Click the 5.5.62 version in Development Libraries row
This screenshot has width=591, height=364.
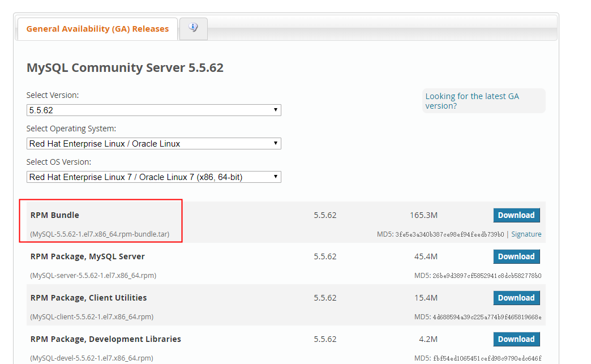[x=325, y=339]
